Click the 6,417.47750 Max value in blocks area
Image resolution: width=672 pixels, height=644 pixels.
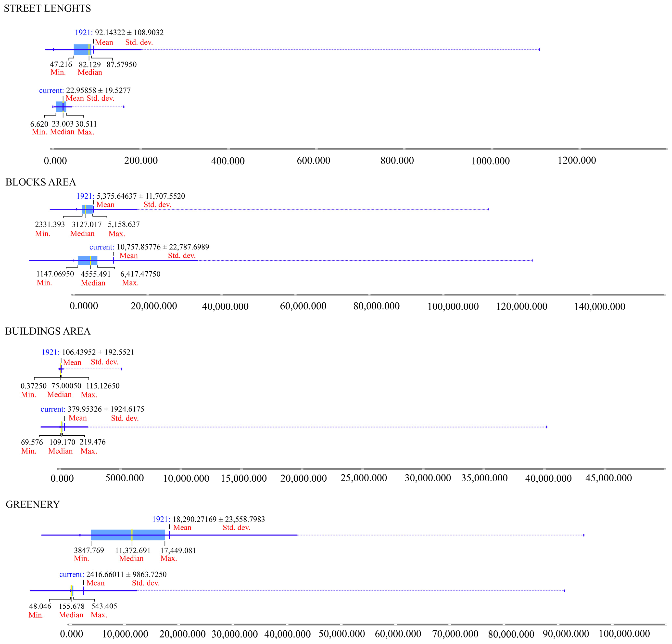click(x=140, y=274)
